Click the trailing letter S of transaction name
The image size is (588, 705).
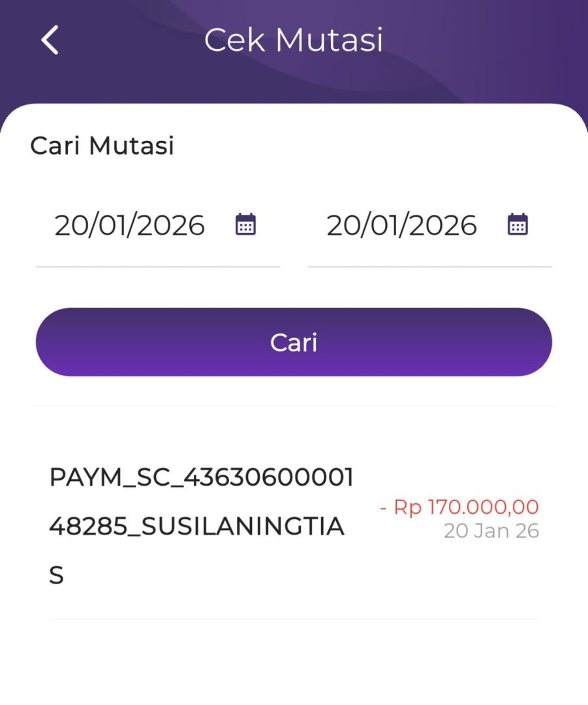[x=57, y=576]
